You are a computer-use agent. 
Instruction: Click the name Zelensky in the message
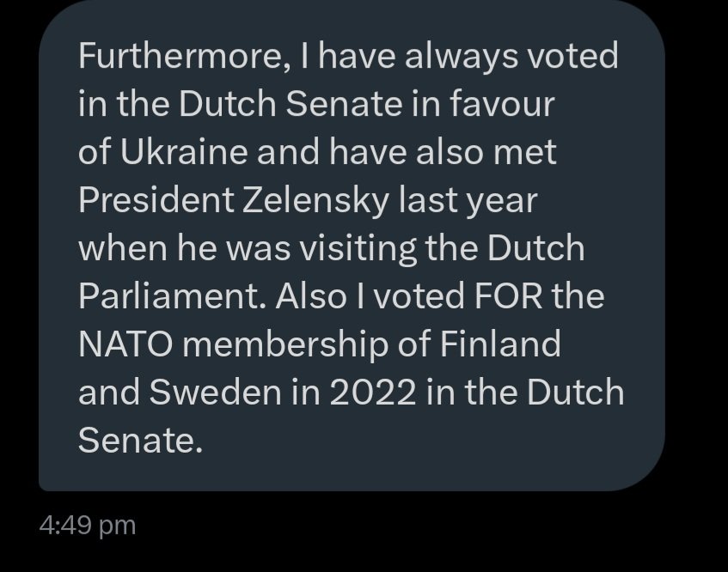click(315, 201)
